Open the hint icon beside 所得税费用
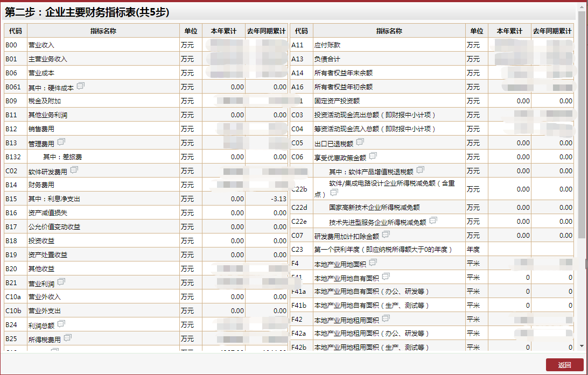This screenshot has height=375, width=588. [x=68, y=338]
